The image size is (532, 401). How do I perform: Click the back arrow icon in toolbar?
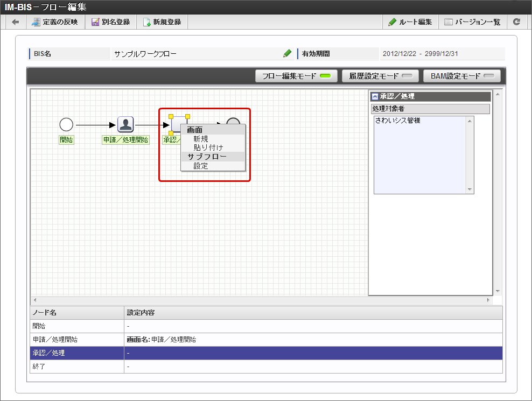(x=15, y=22)
